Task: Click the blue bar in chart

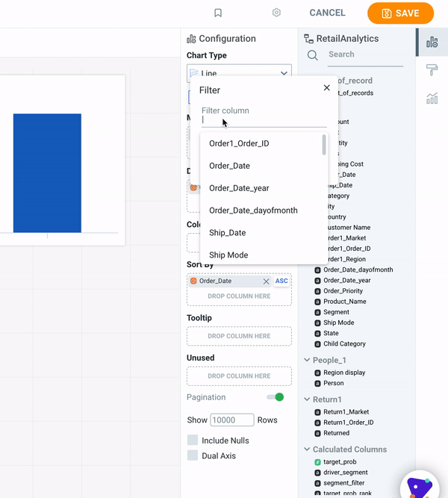Action: tap(47, 173)
